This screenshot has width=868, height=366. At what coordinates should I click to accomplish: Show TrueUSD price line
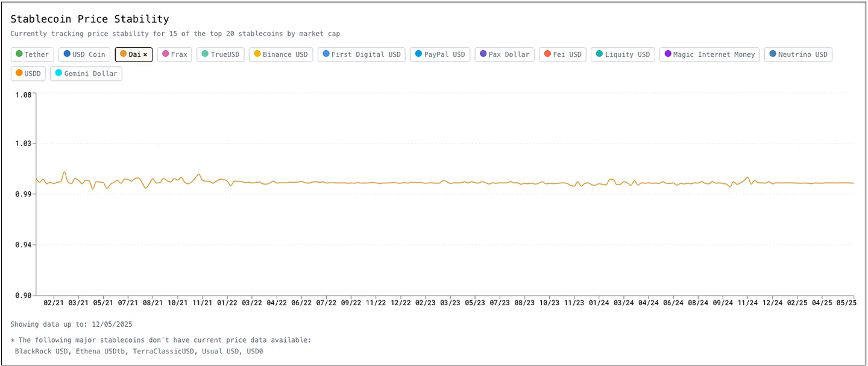[x=220, y=54]
